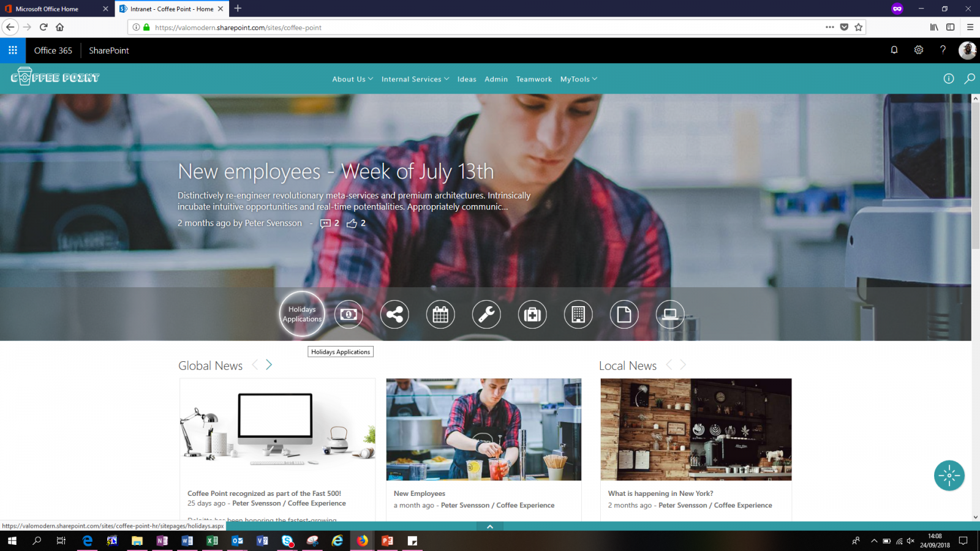The image size is (980, 551).
Task: Open the laptop quick link
Action: point(670,315)
